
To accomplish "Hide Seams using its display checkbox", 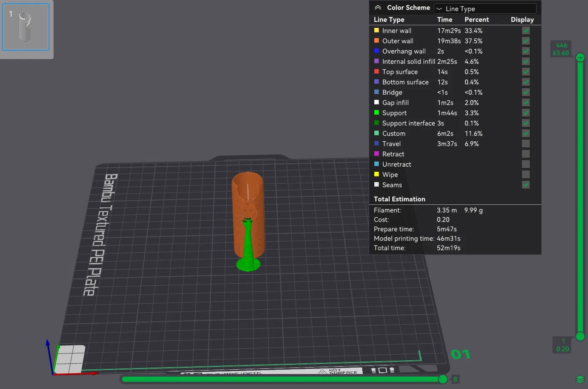I will click(x=526, y=185).
